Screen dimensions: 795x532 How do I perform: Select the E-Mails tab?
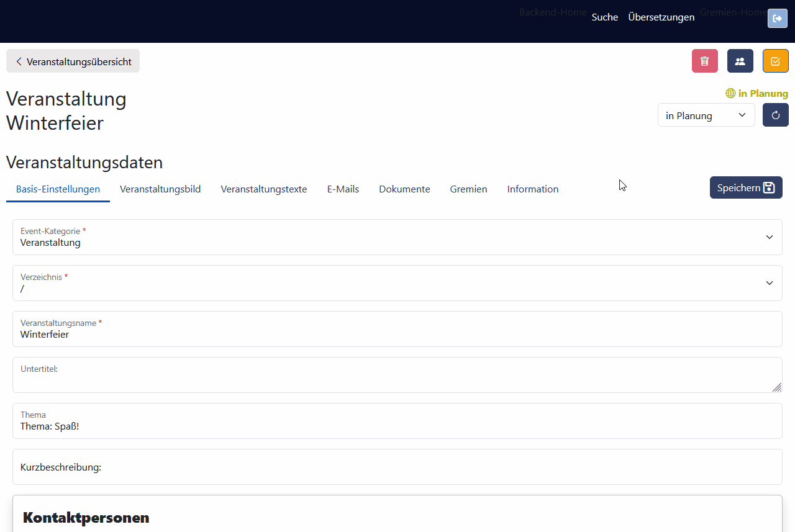[343, 189]
